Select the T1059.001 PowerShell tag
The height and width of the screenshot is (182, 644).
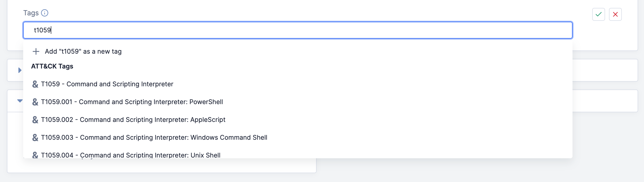tap(132, 102)
